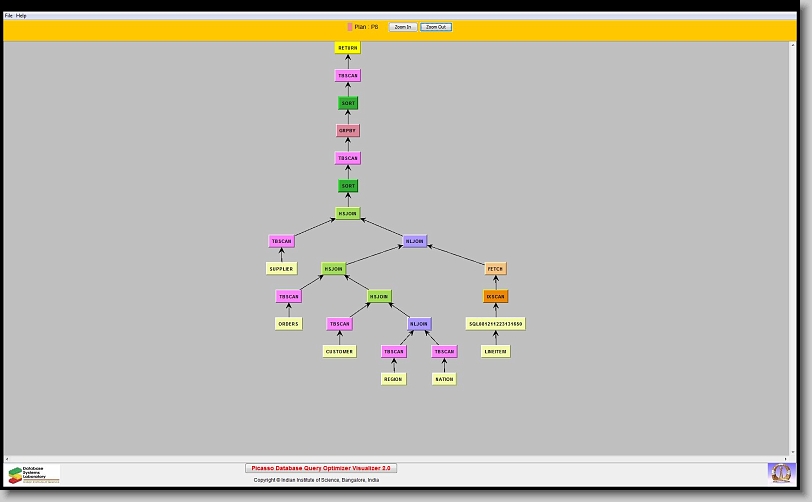Click the ORDERS table node
The height and width of the screenshot is (502, 812).
pos(288,324)
